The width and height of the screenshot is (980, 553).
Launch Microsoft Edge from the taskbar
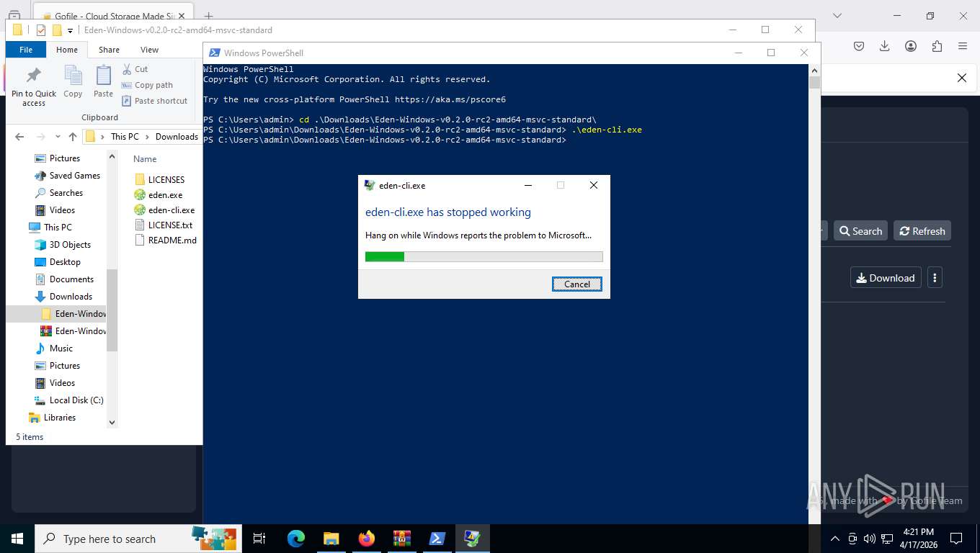(x=295, y=539)
